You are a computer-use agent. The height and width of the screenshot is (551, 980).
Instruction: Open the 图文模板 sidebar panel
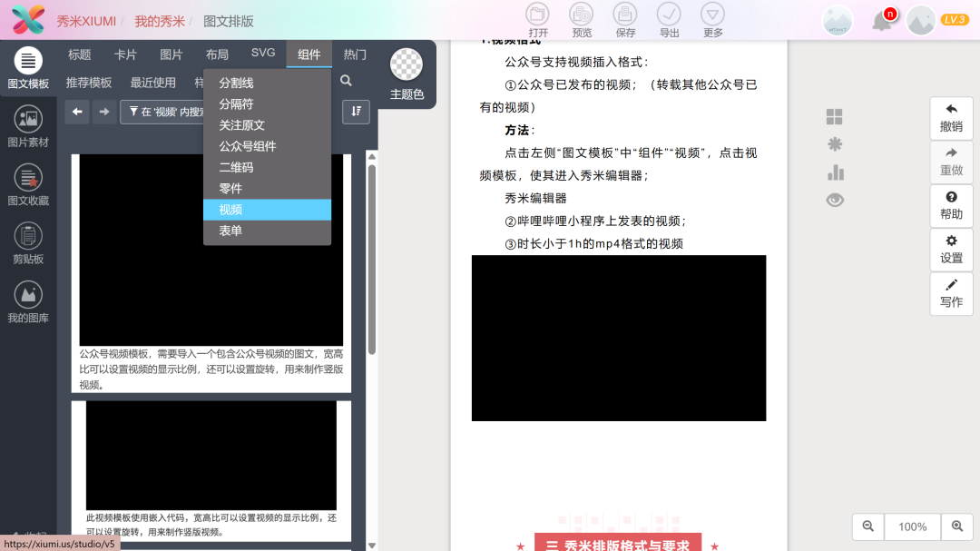pos(28,68)
